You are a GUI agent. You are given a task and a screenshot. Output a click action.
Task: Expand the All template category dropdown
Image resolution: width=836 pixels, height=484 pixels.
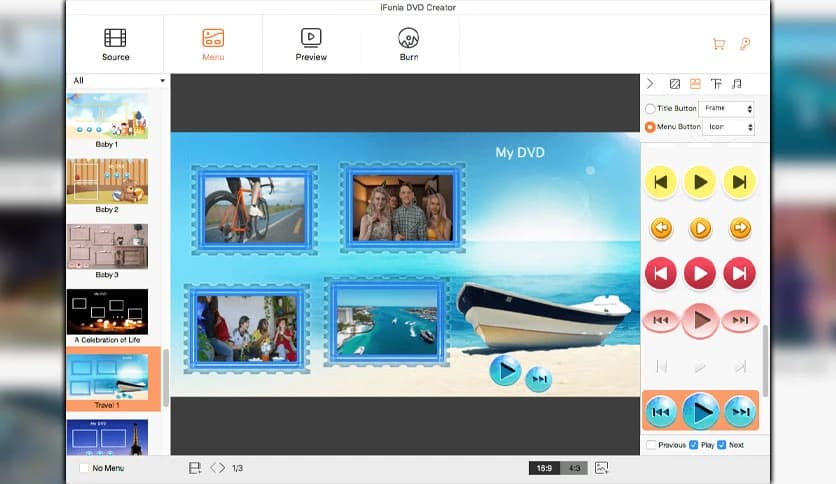coord(118,81)
